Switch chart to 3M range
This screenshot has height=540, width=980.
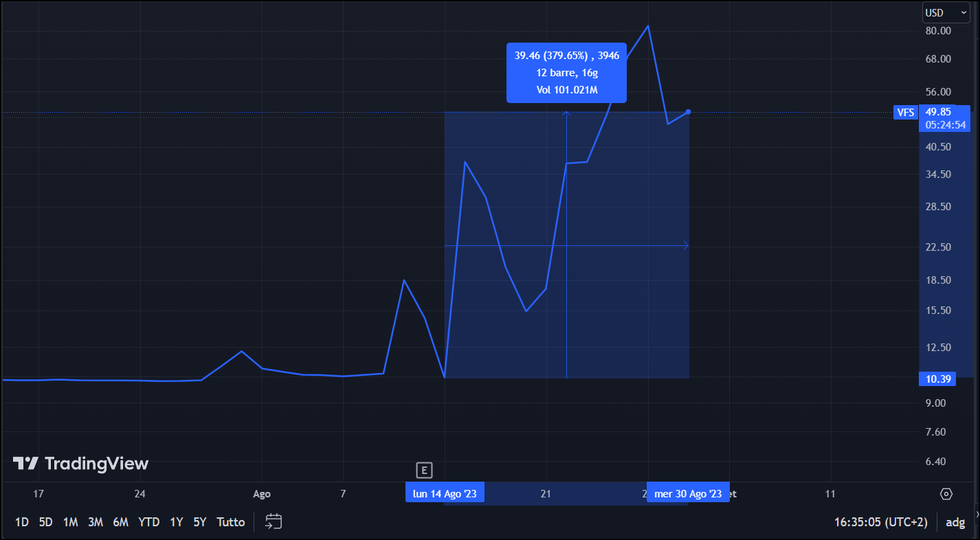coord(96,522)
